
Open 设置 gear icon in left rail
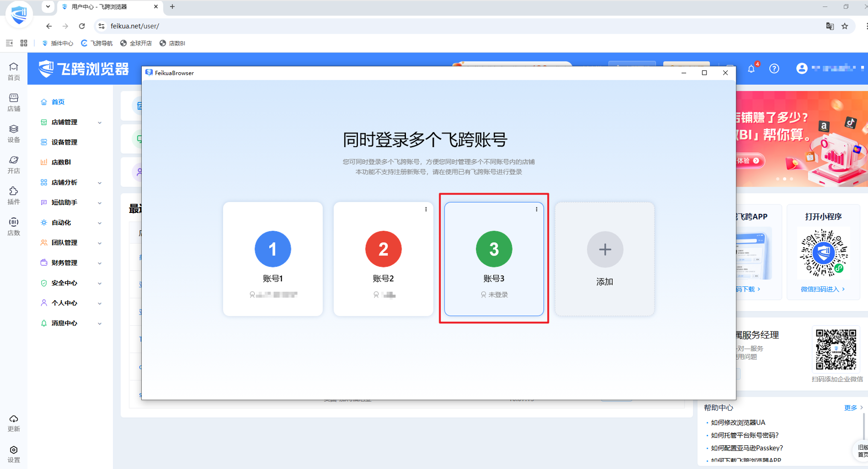(x=14, y=454)
